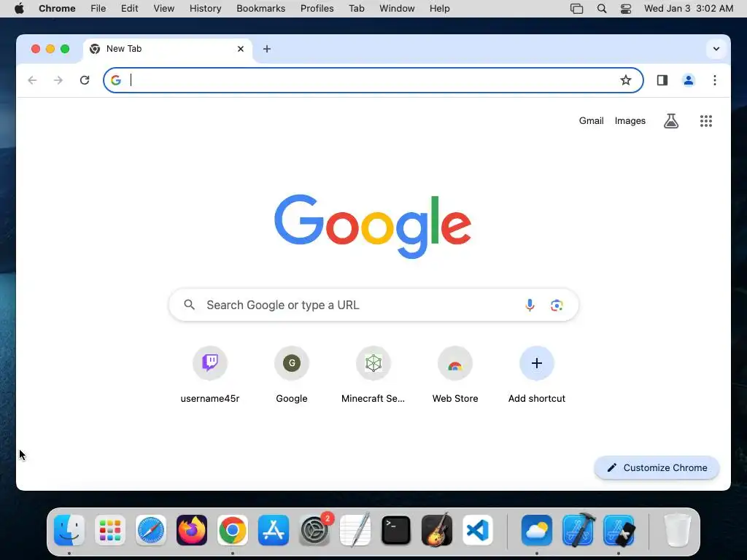The image size is (747, 560).
Task: Select the New Tab tab
Action: pos(168,49)
